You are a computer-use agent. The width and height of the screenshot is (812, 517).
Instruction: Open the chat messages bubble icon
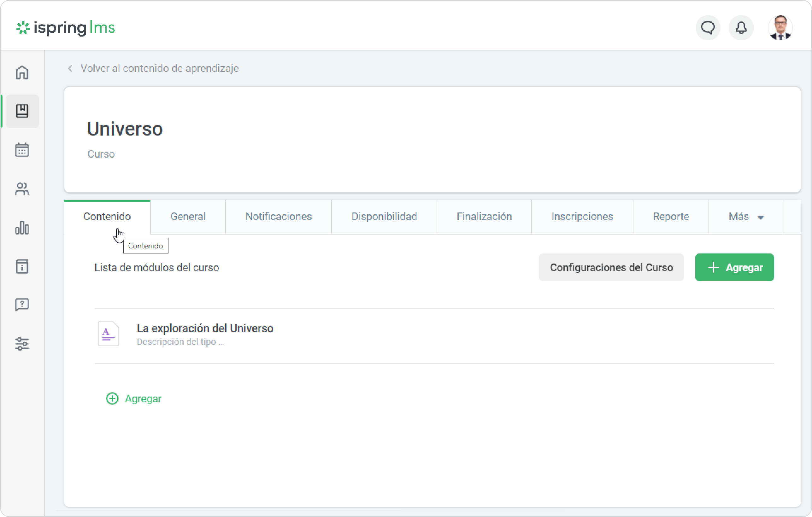pos(708,28)
